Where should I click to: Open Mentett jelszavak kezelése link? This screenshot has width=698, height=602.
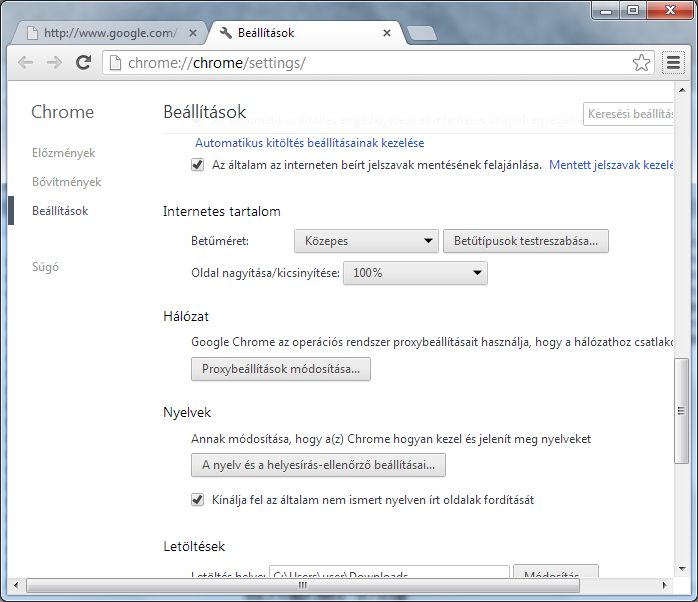tap(611, 165)
